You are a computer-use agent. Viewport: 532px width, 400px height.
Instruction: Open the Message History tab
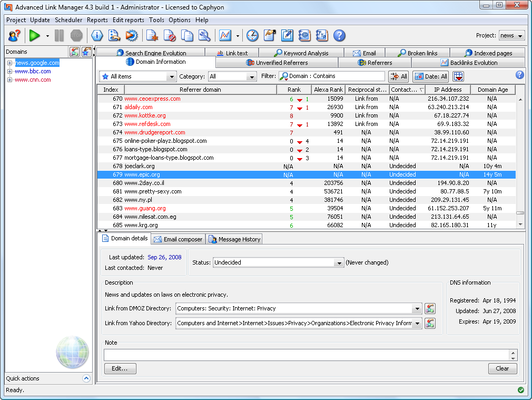(x=235, y=239)
